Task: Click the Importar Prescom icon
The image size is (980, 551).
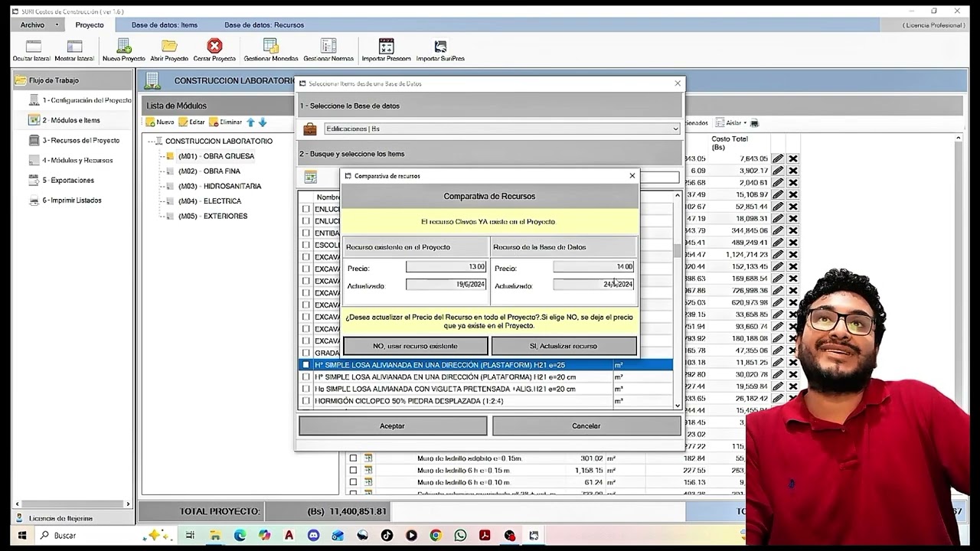Action: (387, 47)
